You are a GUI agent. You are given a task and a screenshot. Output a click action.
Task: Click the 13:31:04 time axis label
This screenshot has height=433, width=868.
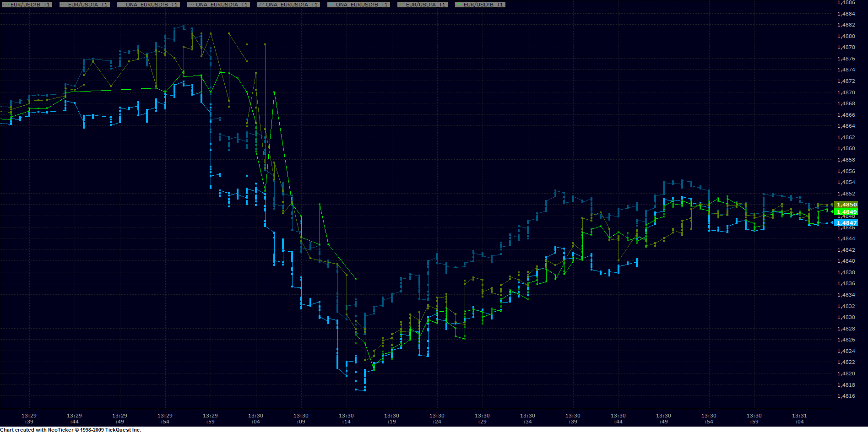coord(799,419)
